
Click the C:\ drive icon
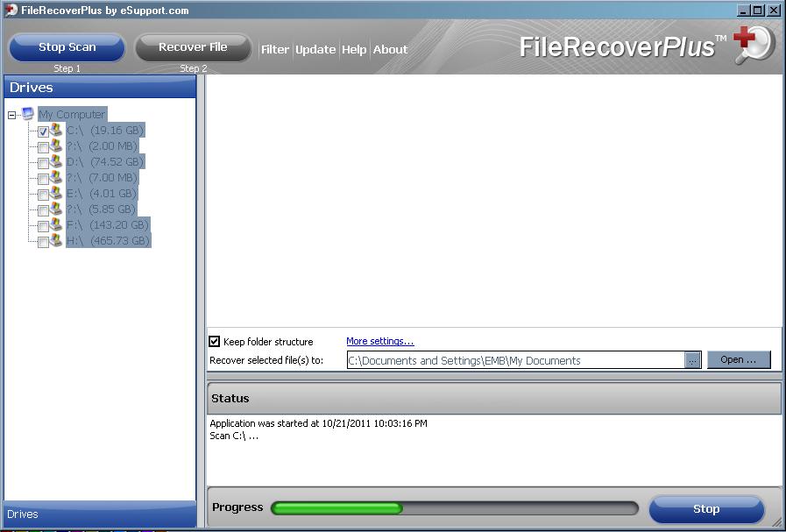[x=56, y=131]
